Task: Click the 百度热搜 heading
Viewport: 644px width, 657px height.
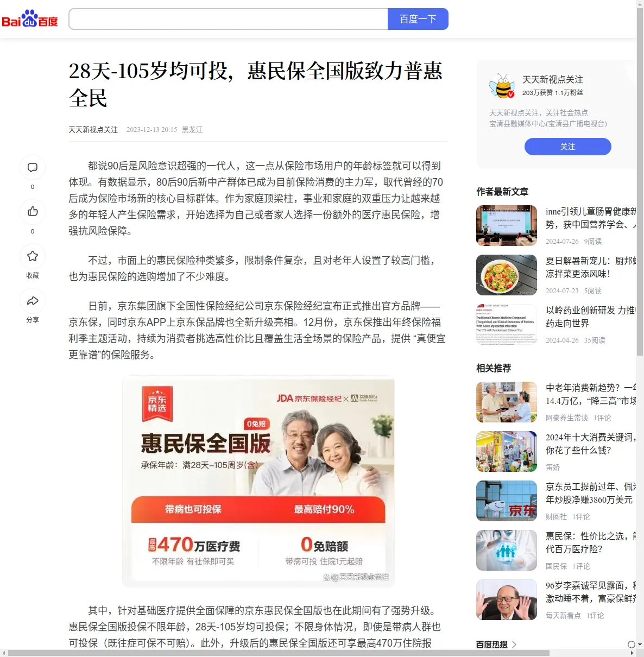Action: tap(492, 645)
